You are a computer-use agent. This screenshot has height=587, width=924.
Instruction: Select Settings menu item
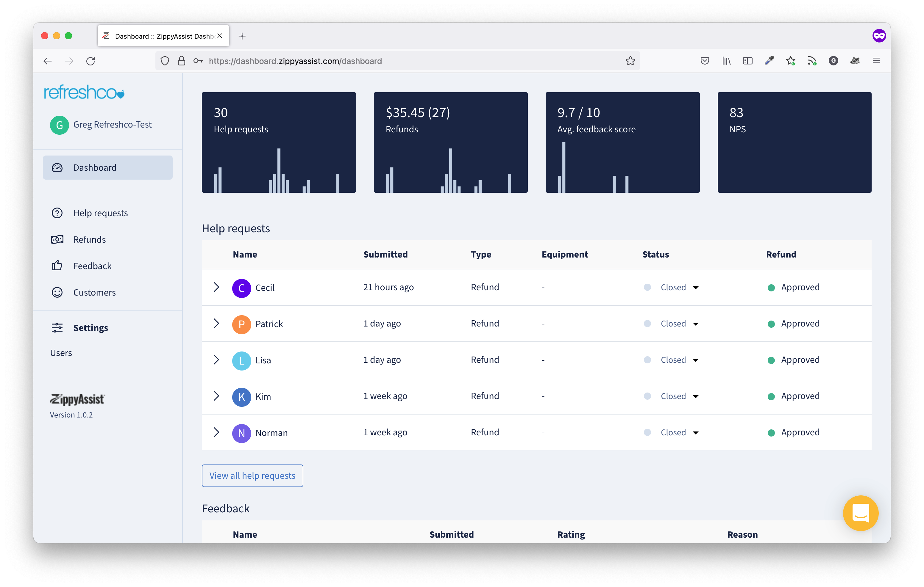(91, 327)
